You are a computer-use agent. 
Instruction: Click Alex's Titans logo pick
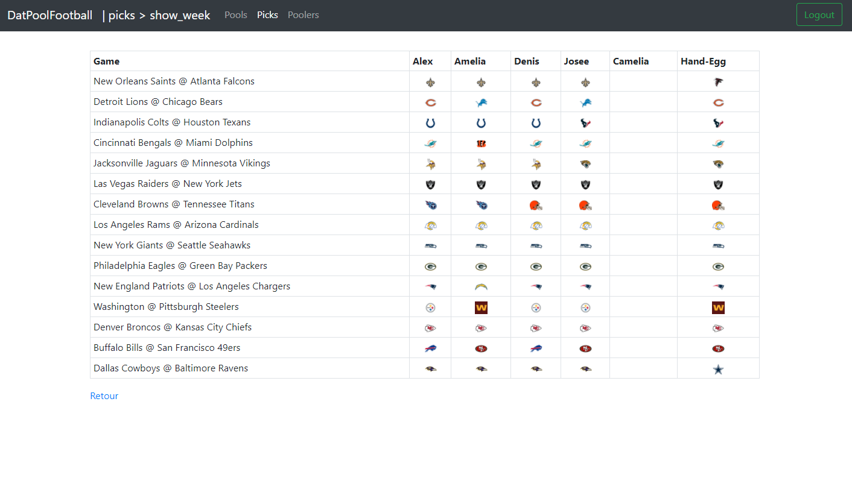click(x=430, y=205)
